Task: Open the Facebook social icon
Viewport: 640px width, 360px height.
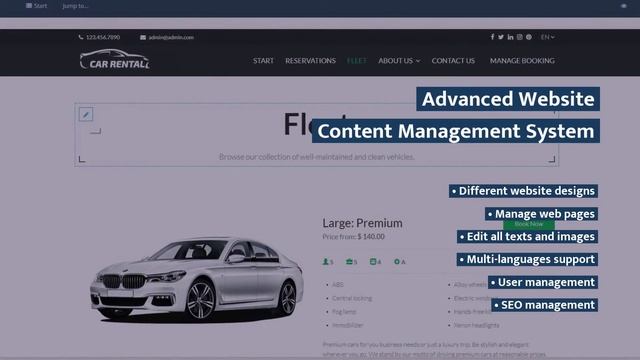Action: click(492, 37)
